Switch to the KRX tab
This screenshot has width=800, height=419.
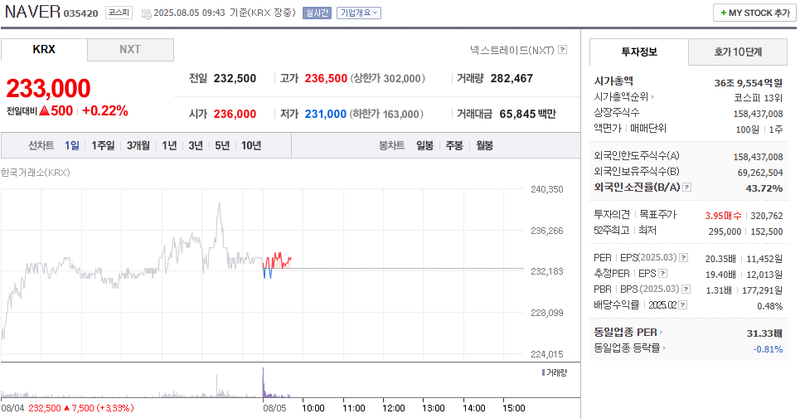(x=44, y=50)
